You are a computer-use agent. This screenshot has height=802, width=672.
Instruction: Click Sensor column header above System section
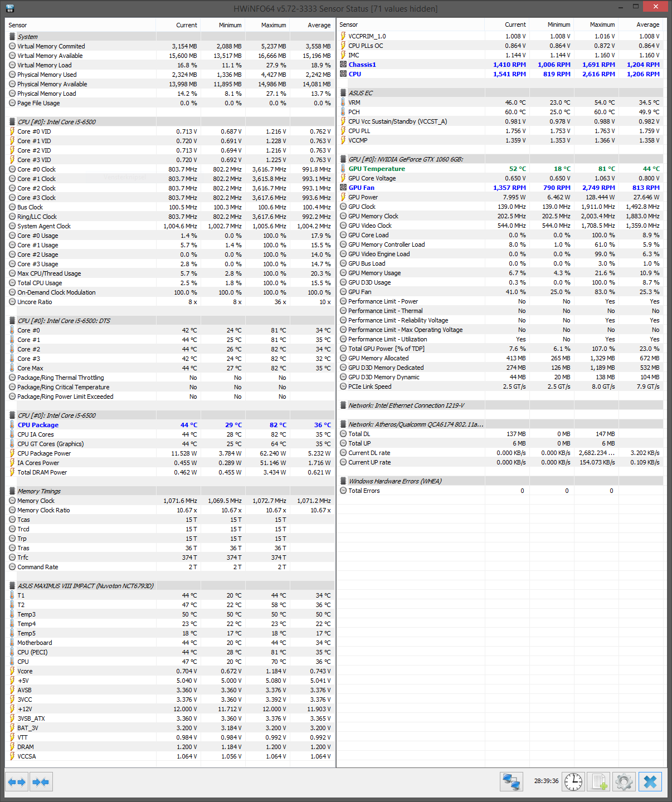[x=80, y=25]
